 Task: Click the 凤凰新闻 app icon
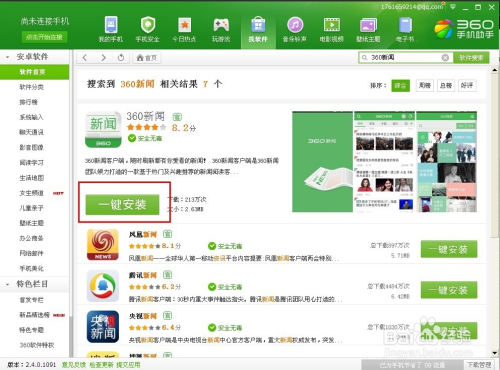tap(103, 245)
